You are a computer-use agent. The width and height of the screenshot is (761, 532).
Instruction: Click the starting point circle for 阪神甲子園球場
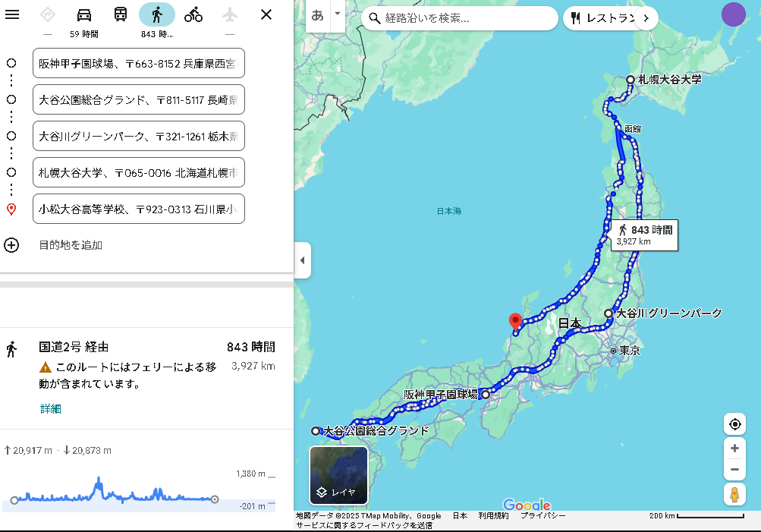pos(11,63)
